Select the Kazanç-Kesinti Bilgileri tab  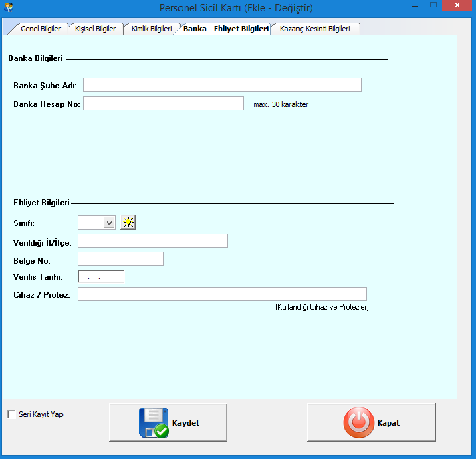[x=315, y=29]
